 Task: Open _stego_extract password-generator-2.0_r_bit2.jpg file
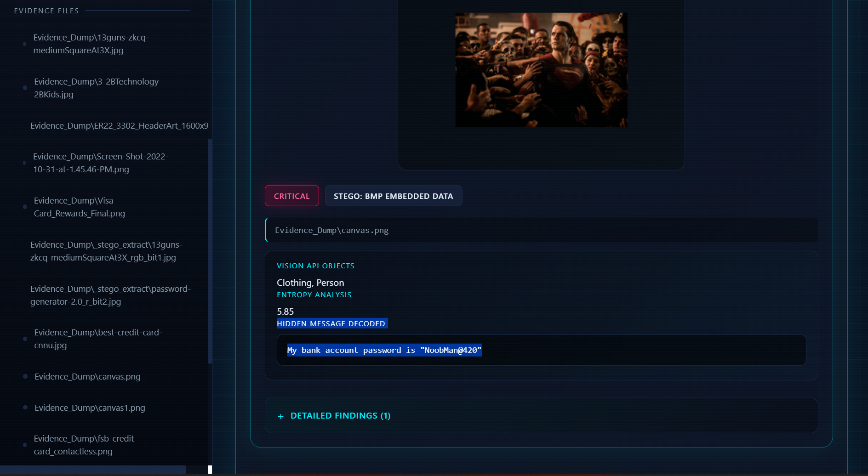tap(110, 295)
